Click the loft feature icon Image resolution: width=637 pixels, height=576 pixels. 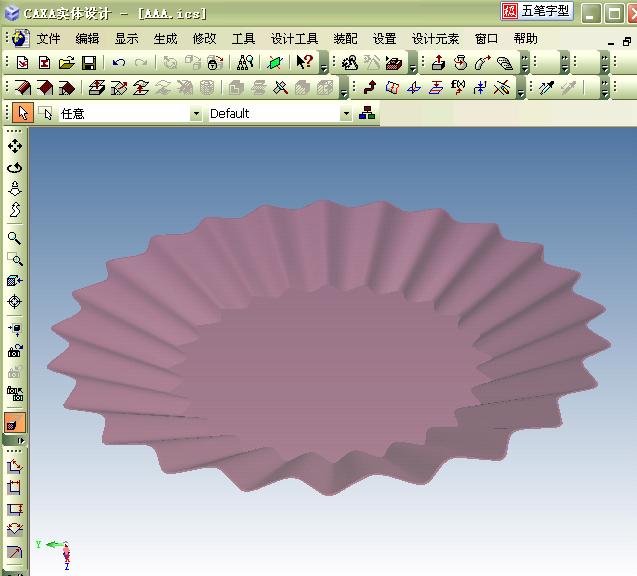coord(505,63)
